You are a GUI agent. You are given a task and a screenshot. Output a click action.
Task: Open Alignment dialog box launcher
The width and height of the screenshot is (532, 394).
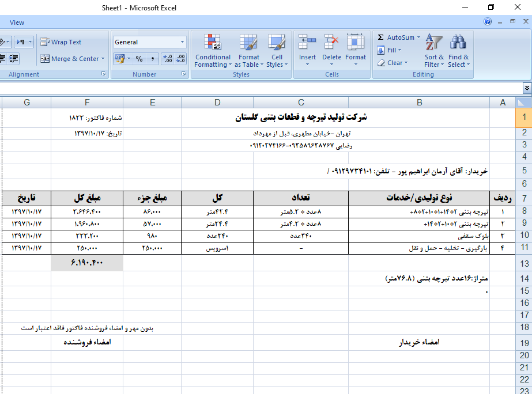(x=104, y=74)
